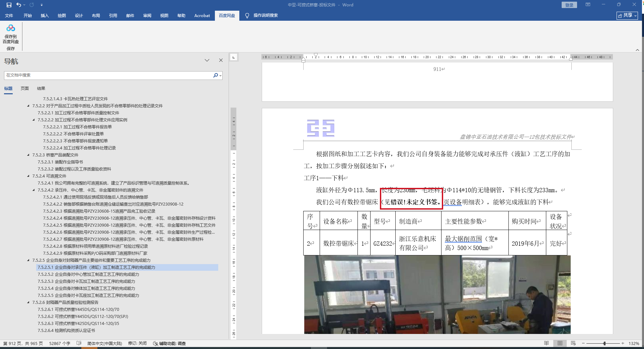This screenshot has height=349, width=644.
Task: Switch to the 开始 ribbon tab
Action: pyautogui.click(x=28, y=15)
